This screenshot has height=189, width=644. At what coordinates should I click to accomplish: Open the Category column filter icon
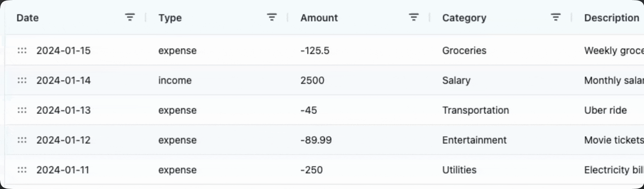(x=555, y=17)
